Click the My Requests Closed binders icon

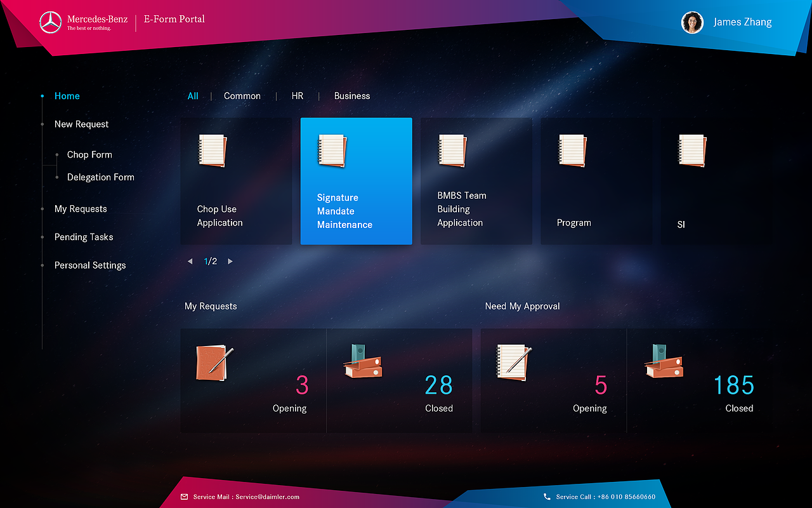(x=363, y=361)
